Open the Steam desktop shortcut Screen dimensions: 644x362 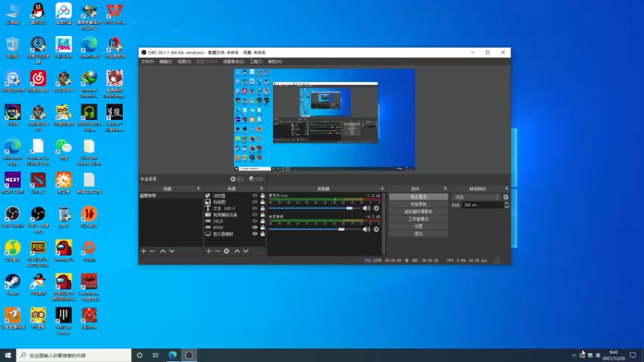tap(13, 285)
